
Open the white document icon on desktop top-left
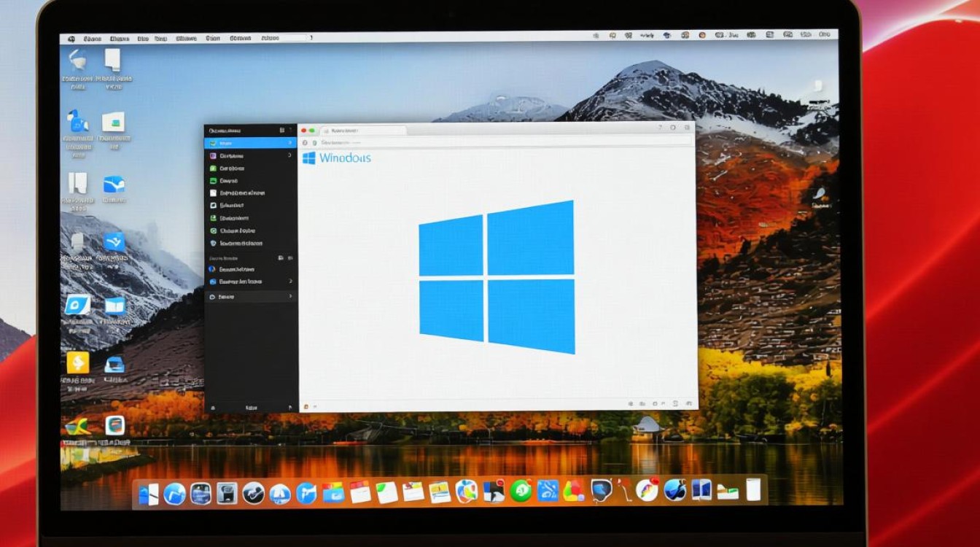pyautogui.click(x=113, y=59)
